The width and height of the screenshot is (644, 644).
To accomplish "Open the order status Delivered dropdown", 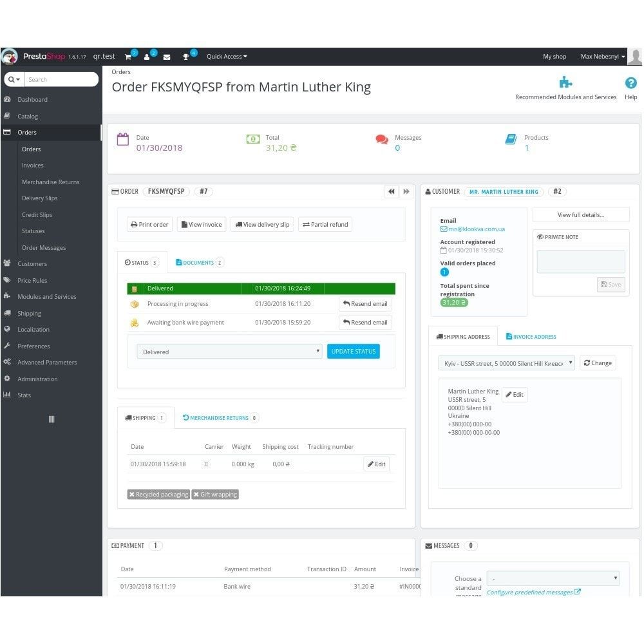I will (230, 352).
